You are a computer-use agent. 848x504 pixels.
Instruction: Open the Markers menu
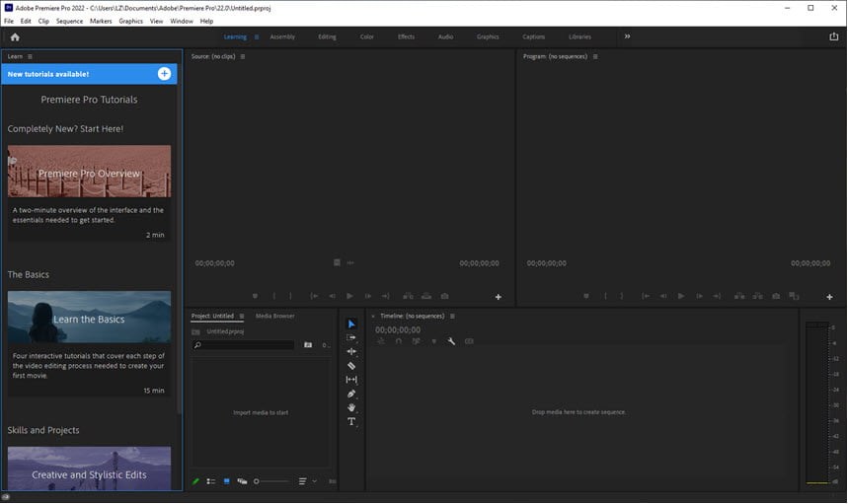click(x=101, y=21)
